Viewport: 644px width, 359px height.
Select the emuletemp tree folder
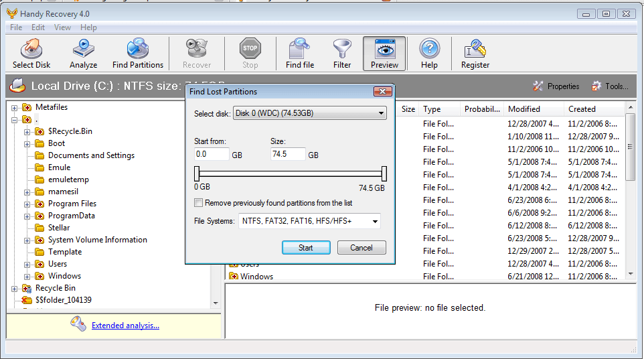click(x=68, y=179)
